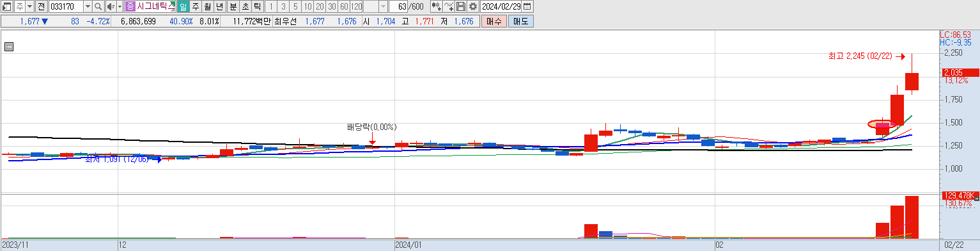Switch chart to 주 weekly period

[196, 6]
